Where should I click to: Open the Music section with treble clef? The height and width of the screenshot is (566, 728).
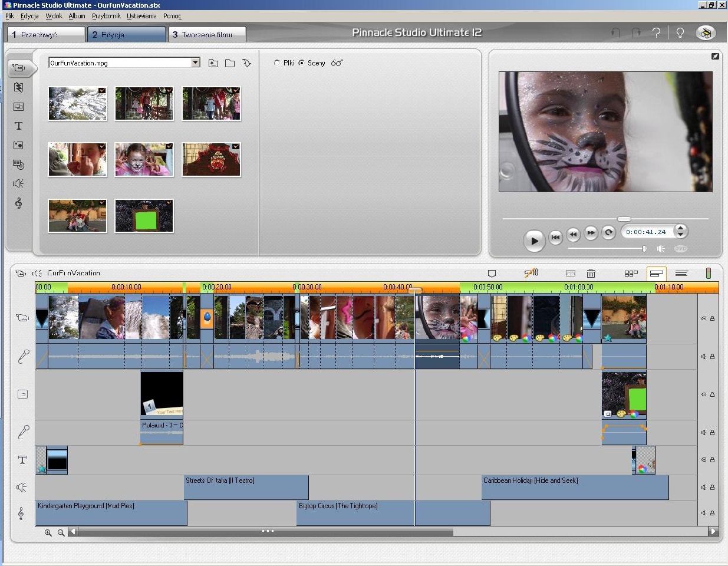pyautogui.click(x=18, y=203)
